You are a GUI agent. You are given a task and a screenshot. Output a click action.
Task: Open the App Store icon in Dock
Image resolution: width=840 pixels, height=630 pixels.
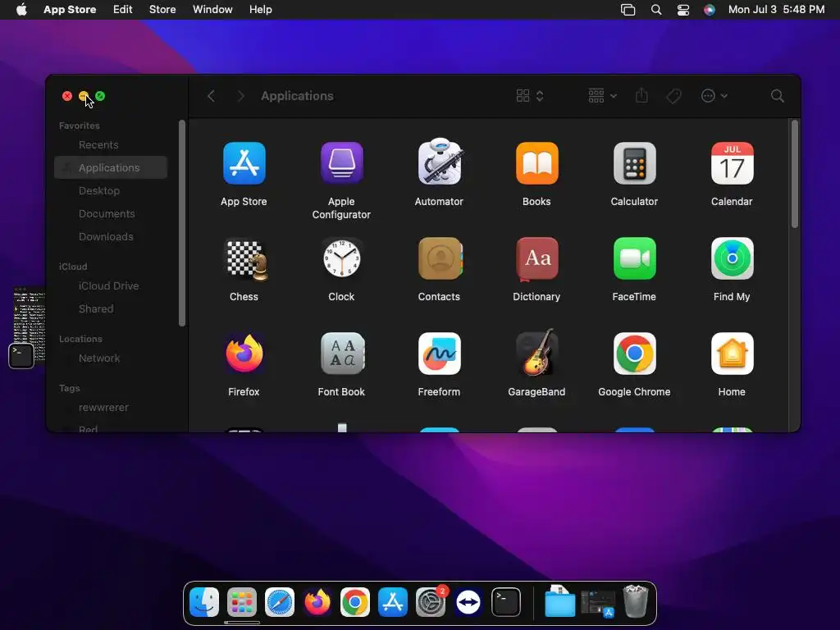pyautogui.click(x=393, y=602)
